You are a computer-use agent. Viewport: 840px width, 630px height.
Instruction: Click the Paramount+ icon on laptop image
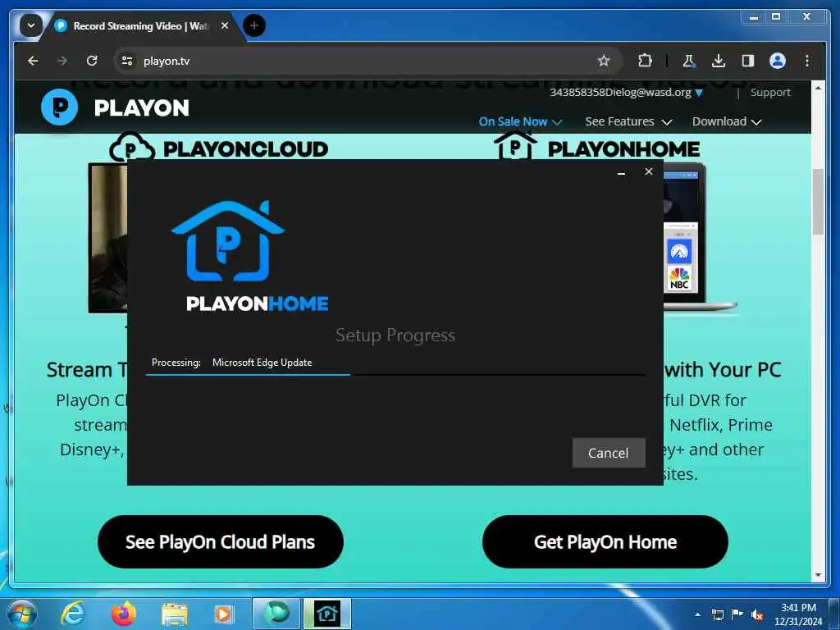pyautogui.click(x=679, y=251)
